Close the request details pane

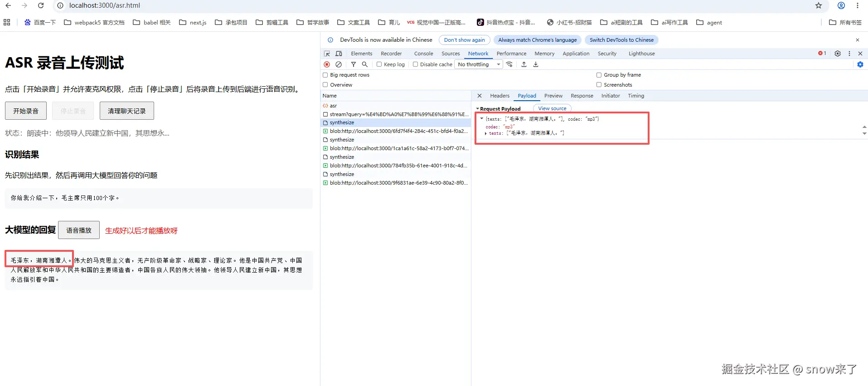click(x=480, y=96)
